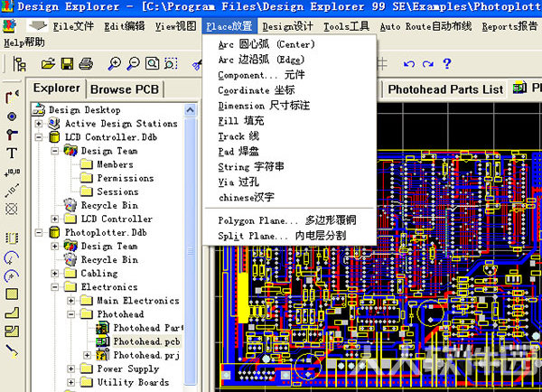Open the Auto Route自动布线 menu

(x=425, y=26)
